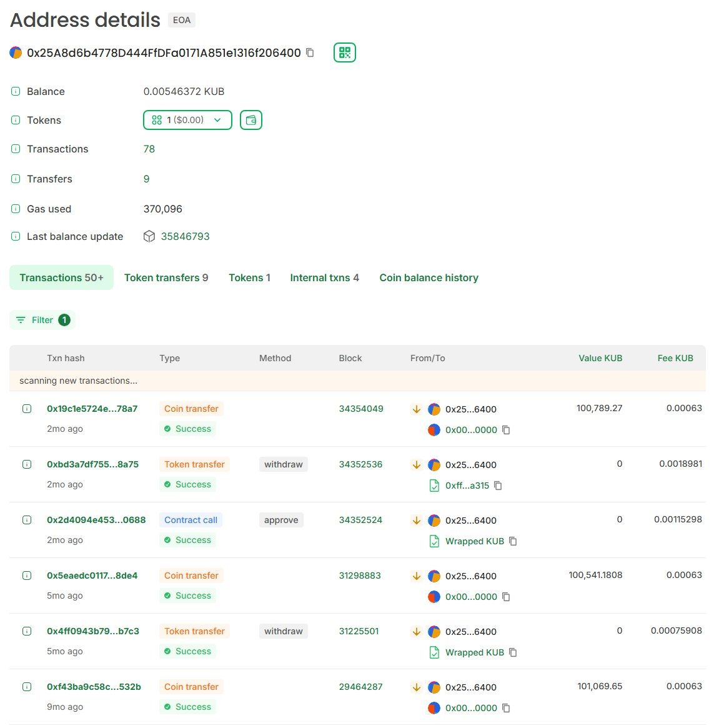Copy the 0xff...a315 contract address
Image resolution: width=714 pixels, height=728 pixels.
(498, 486)
